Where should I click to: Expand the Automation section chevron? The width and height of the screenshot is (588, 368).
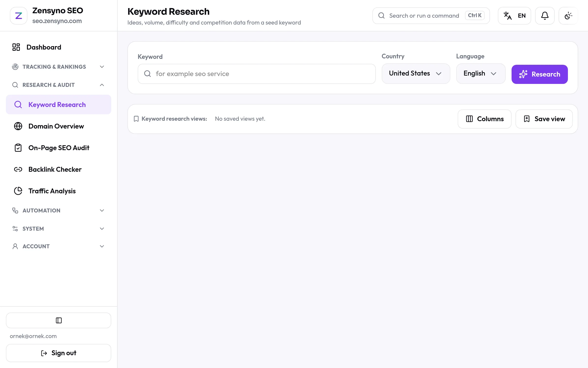102,210
